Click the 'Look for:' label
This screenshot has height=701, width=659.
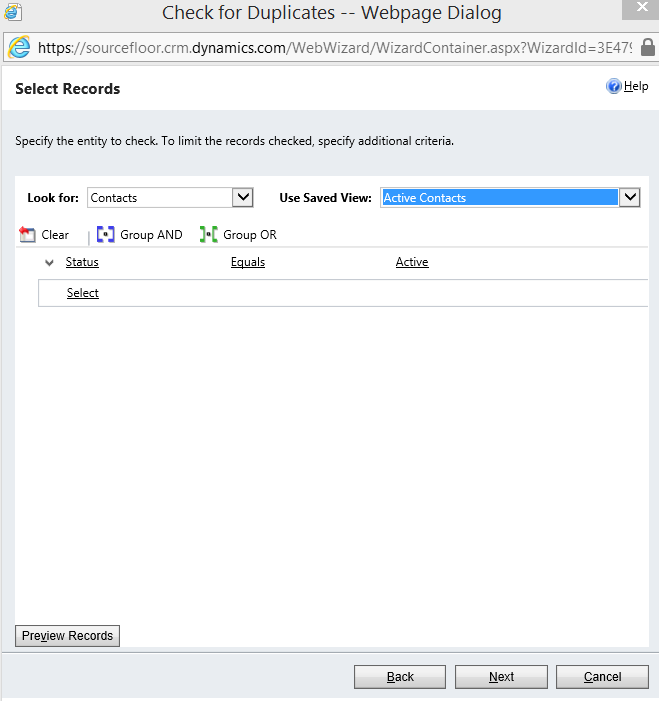coord(53,198)
